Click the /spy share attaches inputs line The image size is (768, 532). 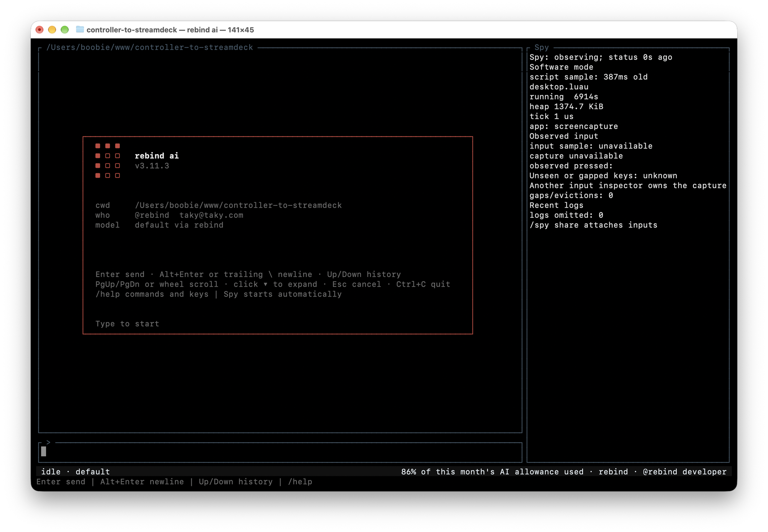pos(593,225)
